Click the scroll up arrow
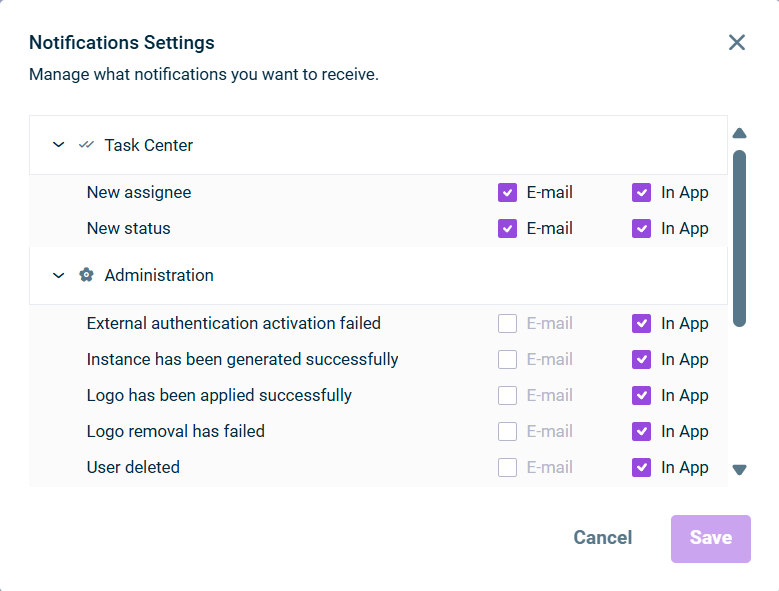The image size is (779, 591). tap(740, 133)
